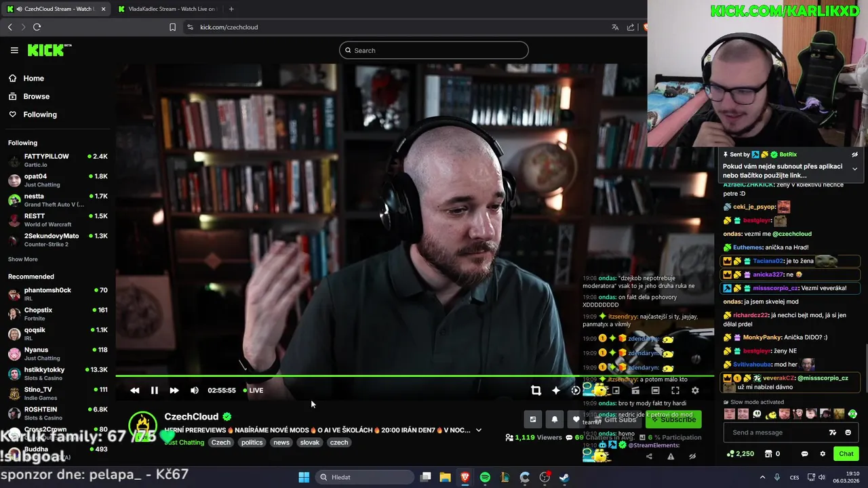Viewport: 868px width, 488px height.
Task: Pause the CzechCloud stream
Action: click(154, 390)
